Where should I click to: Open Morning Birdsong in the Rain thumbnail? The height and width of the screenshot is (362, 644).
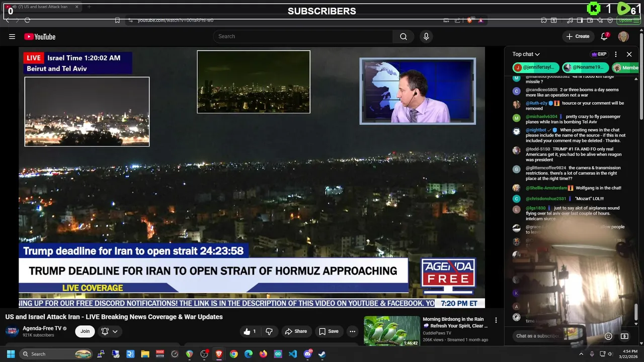(x=392, y=331)
